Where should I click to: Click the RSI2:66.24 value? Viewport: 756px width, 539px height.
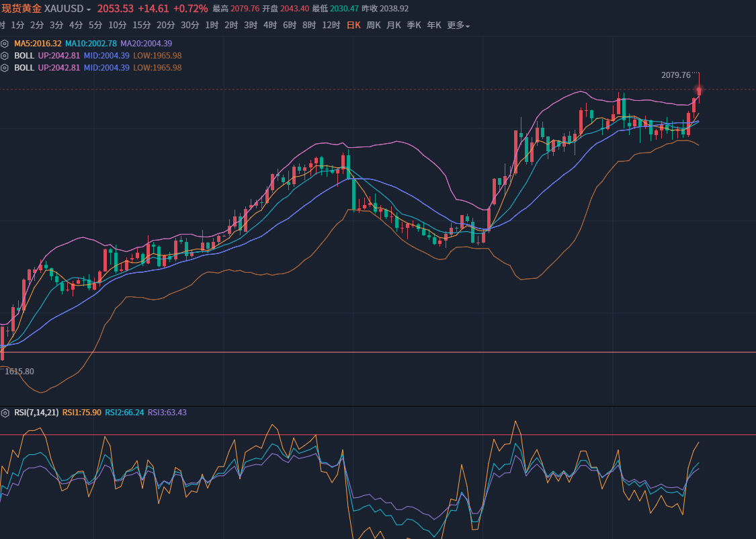pyautogui.click(x=124, y=413)
